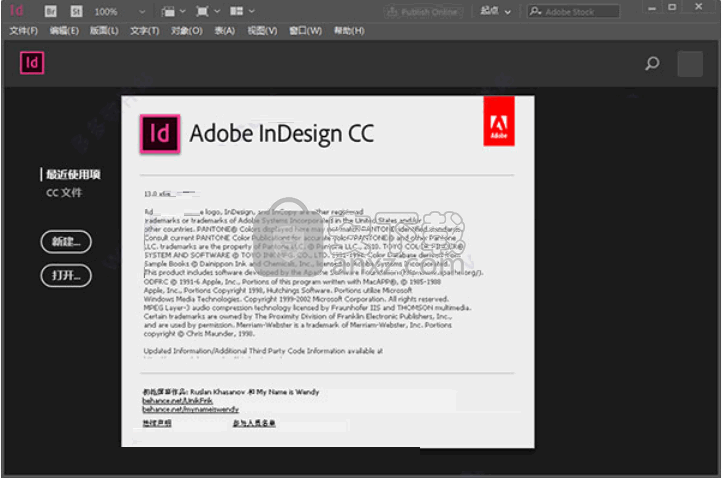722x478 pixels.
Task: Open Adobe Stock via the St icon
Action: (76, 11)
